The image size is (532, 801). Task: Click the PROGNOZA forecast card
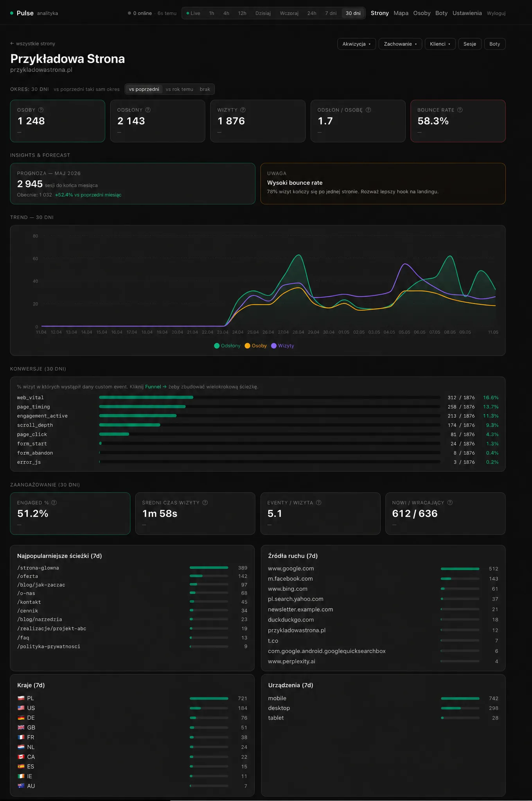pyautogui.click(x=133, y=183)
